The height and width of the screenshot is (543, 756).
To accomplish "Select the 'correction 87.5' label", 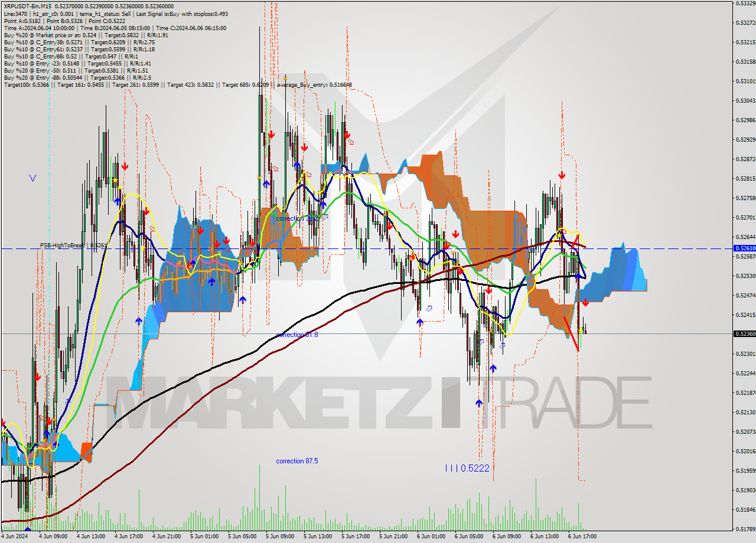I will tap(297, 461).
